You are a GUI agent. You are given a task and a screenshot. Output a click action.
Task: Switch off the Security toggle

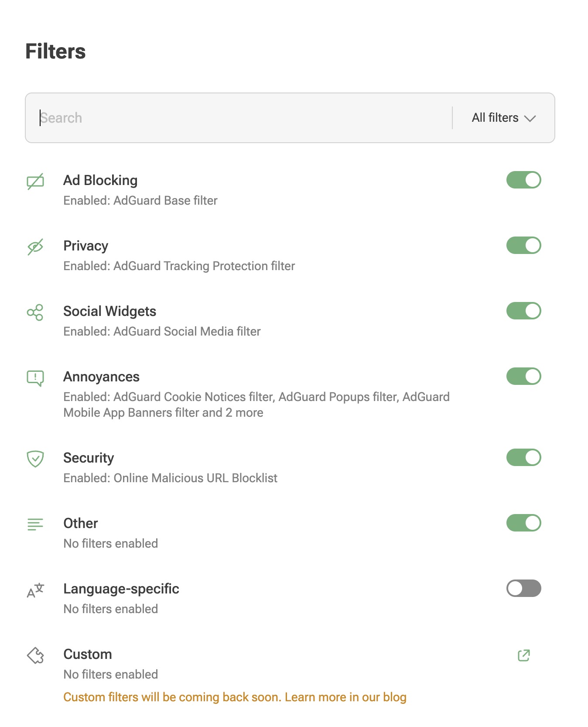tap(524, 457)
